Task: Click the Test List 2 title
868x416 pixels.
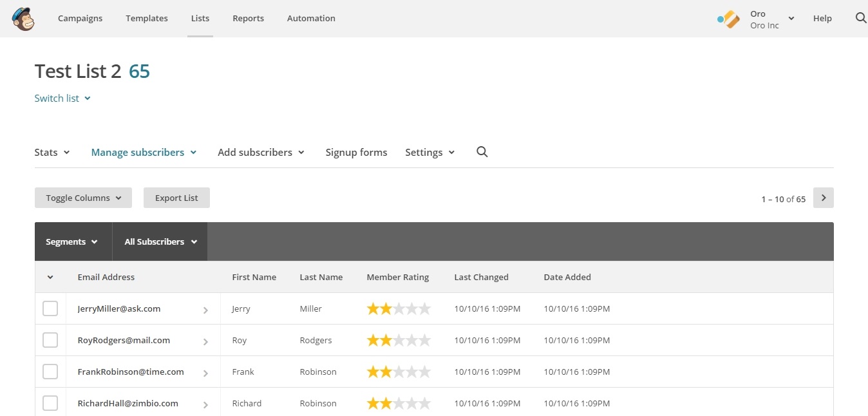Action: [x=78, y=71]
